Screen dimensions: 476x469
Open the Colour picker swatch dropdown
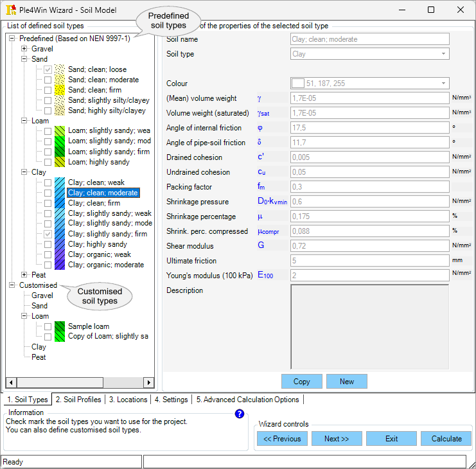point(443,84)
